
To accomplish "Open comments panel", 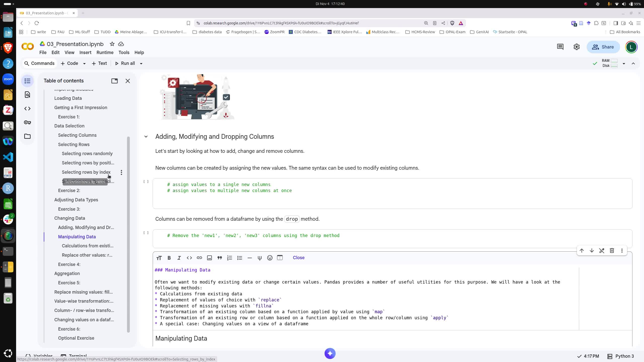I will tap(560, 47).
